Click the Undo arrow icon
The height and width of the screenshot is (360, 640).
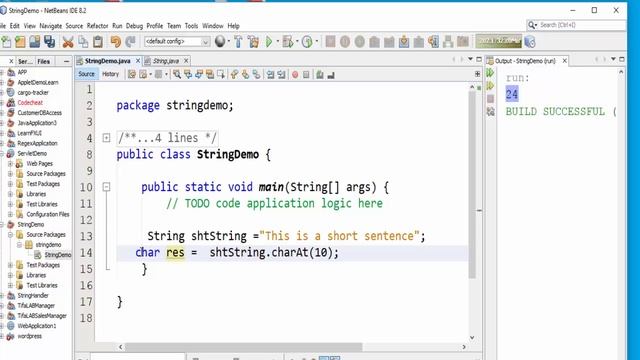pyautogui.click(x=116, y=42)
